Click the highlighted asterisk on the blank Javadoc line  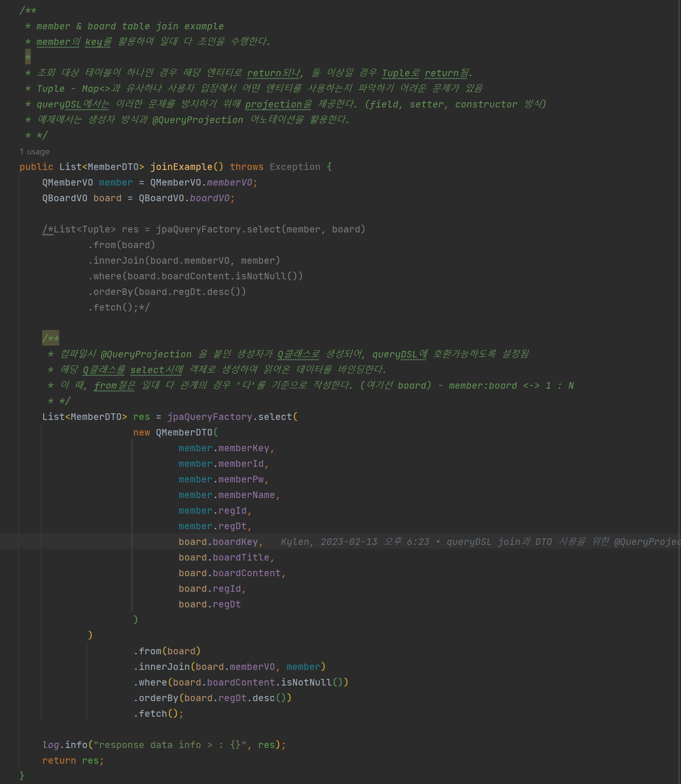coord(28,57)
